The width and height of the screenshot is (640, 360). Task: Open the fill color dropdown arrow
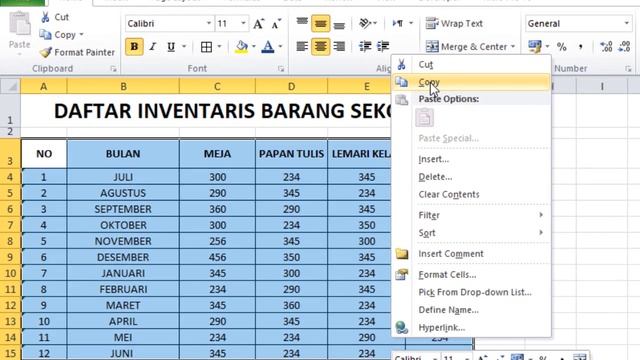[x=253, y=47]
